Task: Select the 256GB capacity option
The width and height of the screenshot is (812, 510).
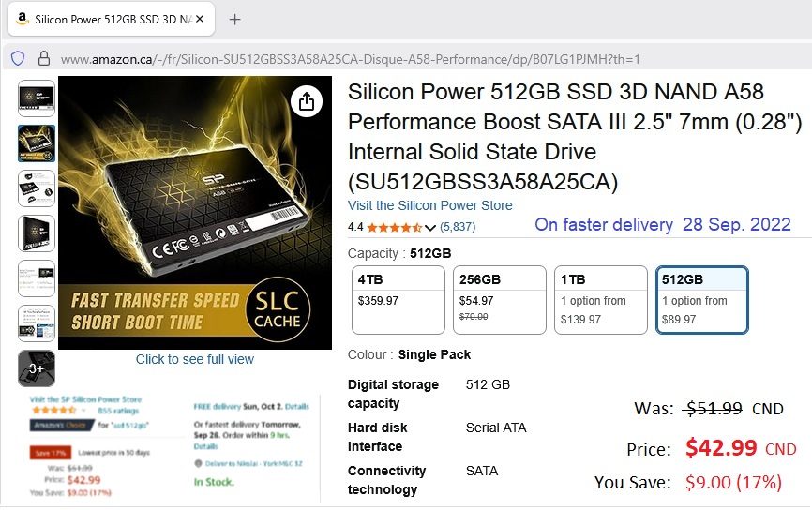Action: [x=499, y=300]
